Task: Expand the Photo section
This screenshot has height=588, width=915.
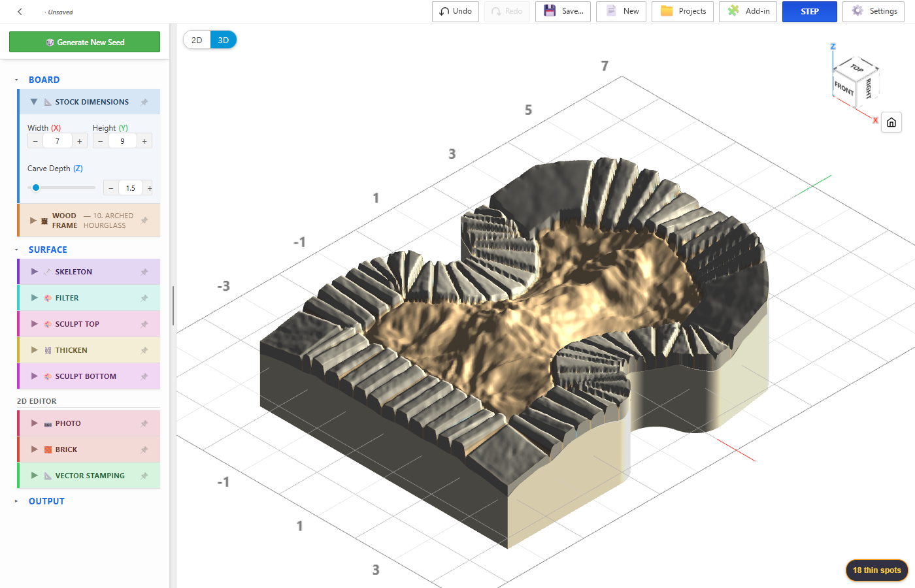Action: pyautogui.click(x=35, y=423)
